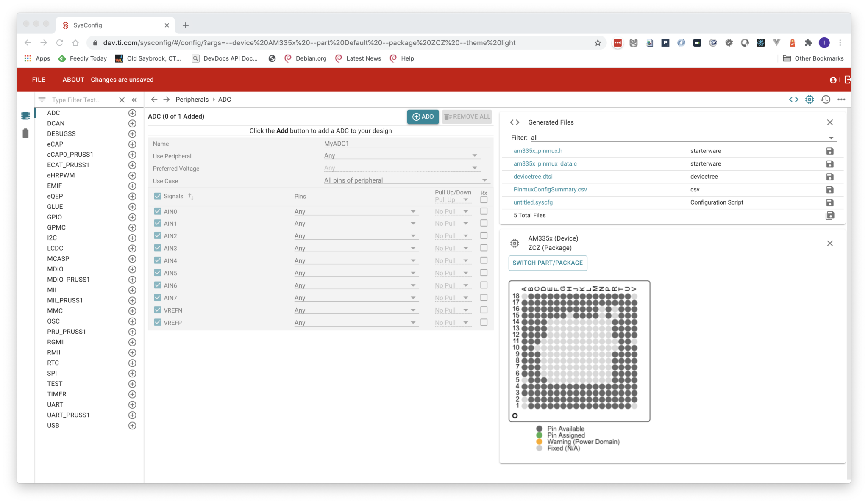Click the filter funnel icon in filter box
The image size is (868, 504).
pyautogui.click(x=42, y=100)
